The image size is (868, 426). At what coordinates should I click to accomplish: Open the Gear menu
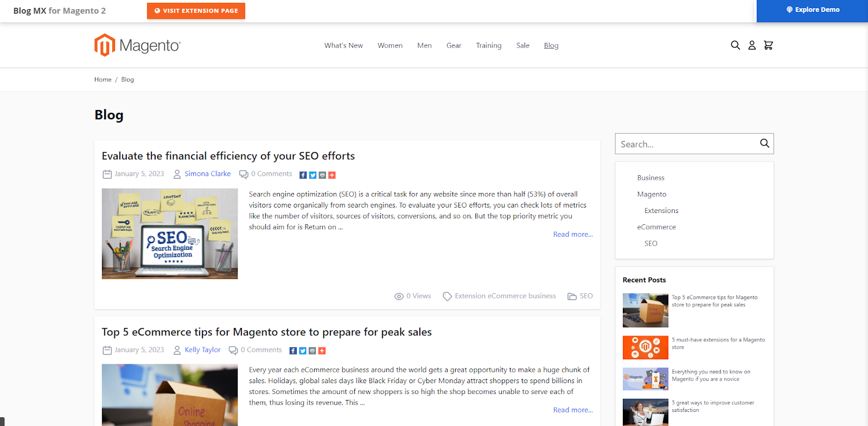pos(454,46)
